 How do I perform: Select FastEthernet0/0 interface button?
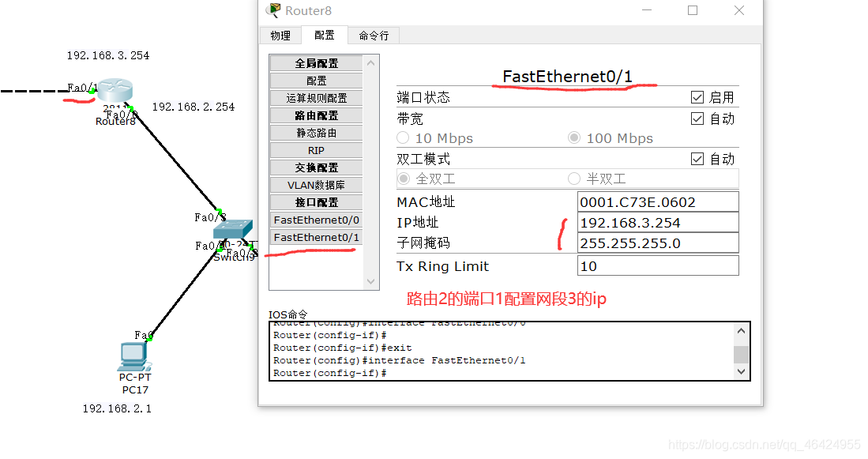(x=316, y=220)
